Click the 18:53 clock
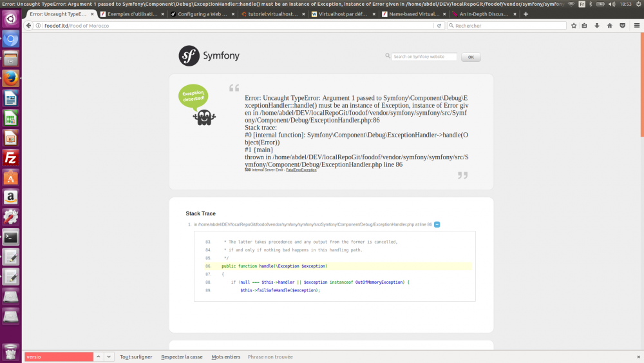644x363 pixels. 625,4
